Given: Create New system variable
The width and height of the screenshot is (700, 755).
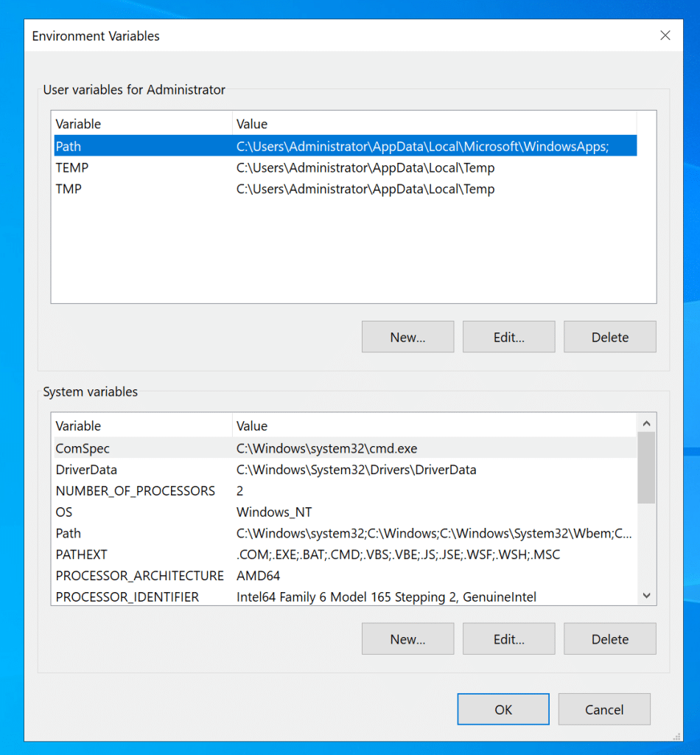Looking at the screenshot, I should (x=407, y=639).
